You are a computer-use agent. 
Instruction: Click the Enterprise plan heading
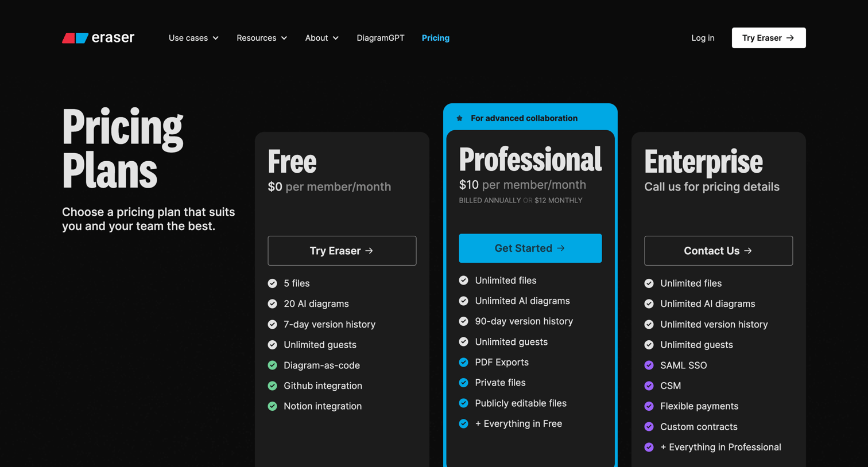704,162
